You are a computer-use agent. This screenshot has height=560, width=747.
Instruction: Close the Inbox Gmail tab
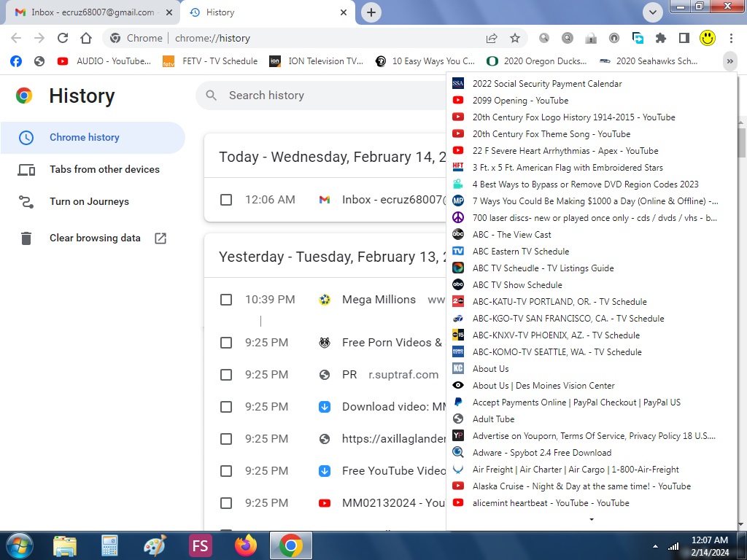pyautogui.click(x=169, y=12)
